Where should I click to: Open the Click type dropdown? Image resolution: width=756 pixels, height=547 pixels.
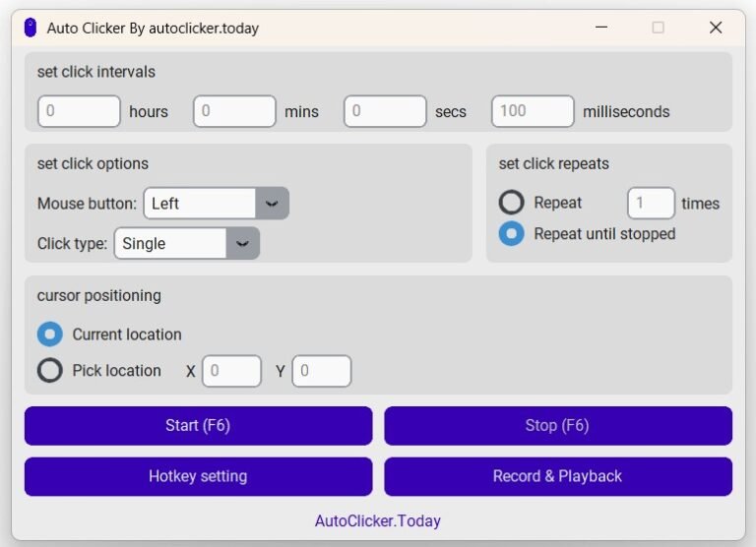[187, 243]
